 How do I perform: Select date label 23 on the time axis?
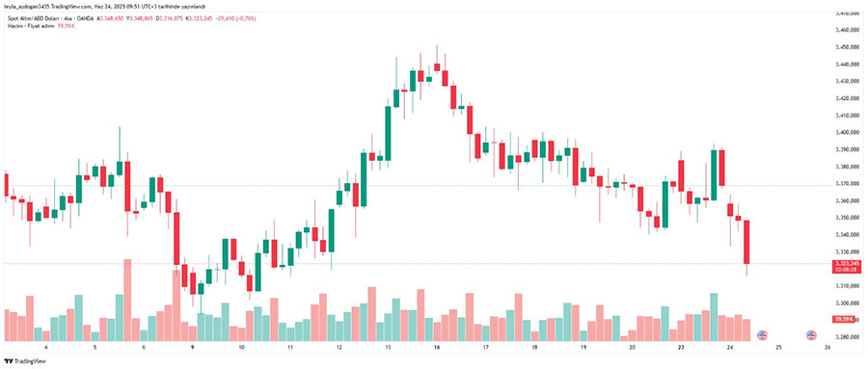(x=681, y=348)
